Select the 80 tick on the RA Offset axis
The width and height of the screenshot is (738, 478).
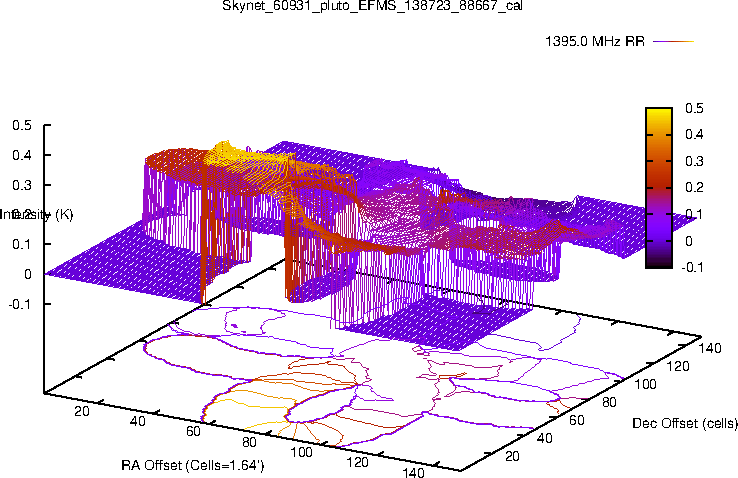[x=249, y=442]
